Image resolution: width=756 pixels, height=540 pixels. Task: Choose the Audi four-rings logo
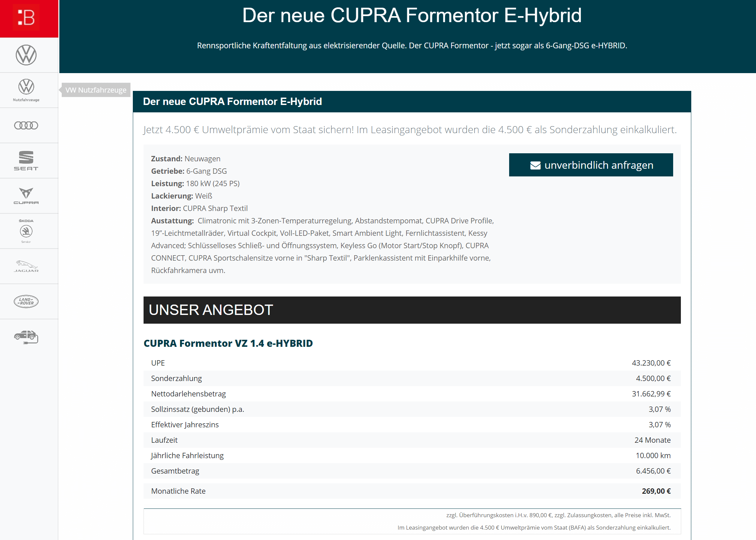pyautogui.click(x=26, y=125)
